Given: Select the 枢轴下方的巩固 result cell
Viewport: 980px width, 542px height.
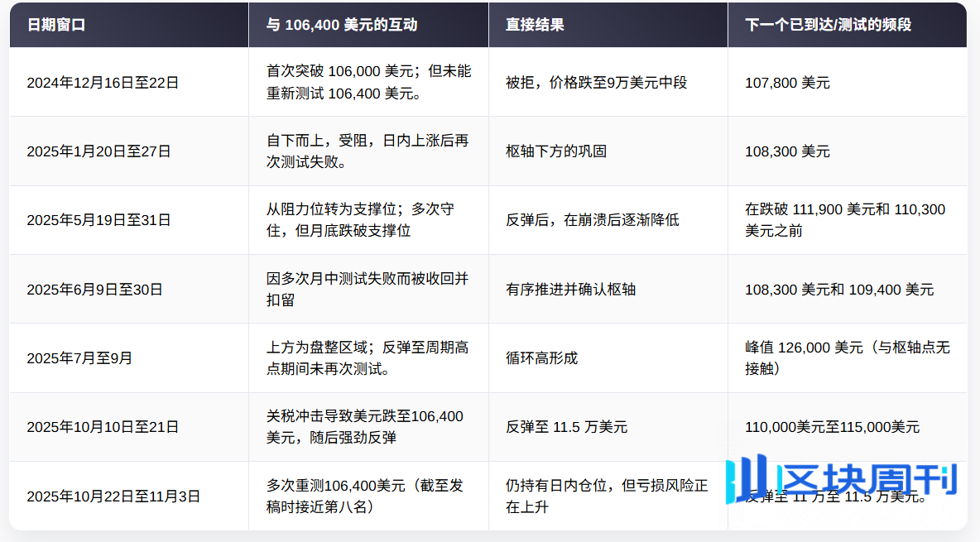Looking at the screenshot, I should [x=556, y=151].
